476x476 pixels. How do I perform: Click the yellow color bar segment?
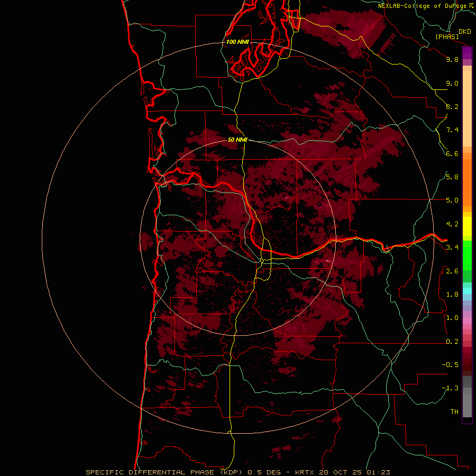[x=467, y=226]
